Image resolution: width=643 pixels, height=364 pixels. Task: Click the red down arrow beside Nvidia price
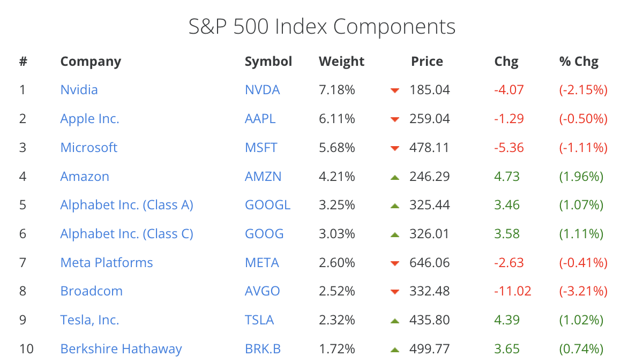pyautogui.click(x=395, y=90)
